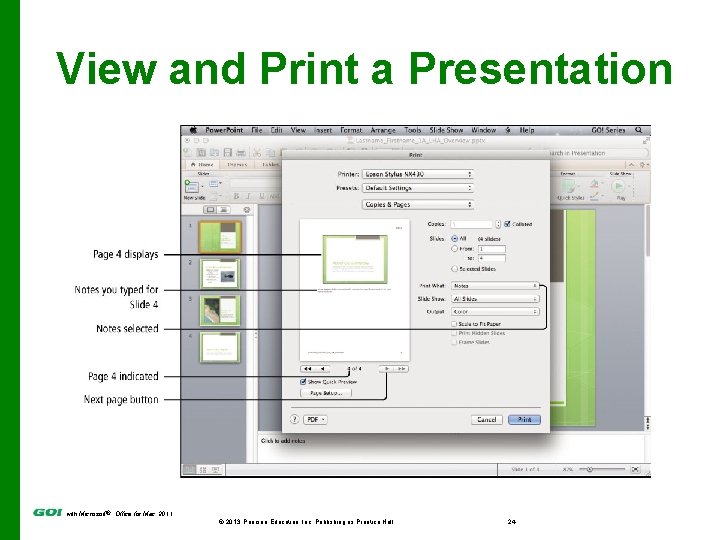Open the Insert menu
The width and height of the screenshot is (720, 540).
323,130
